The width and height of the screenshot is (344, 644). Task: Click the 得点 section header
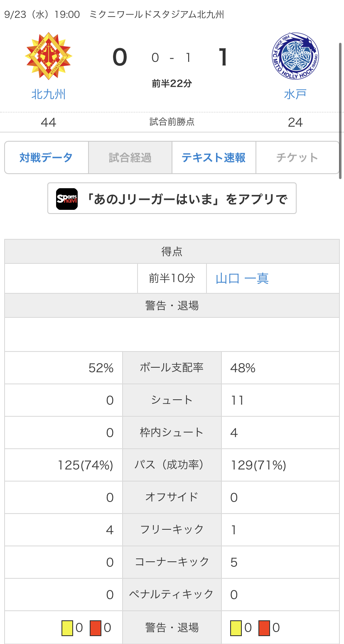pos(172,251)
